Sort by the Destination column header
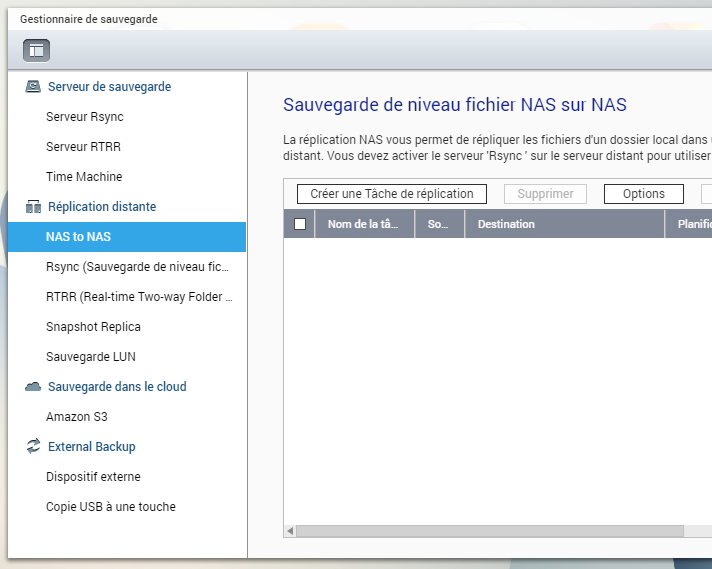The width and height of the screenshot is (712, 569). pos(506,224)
